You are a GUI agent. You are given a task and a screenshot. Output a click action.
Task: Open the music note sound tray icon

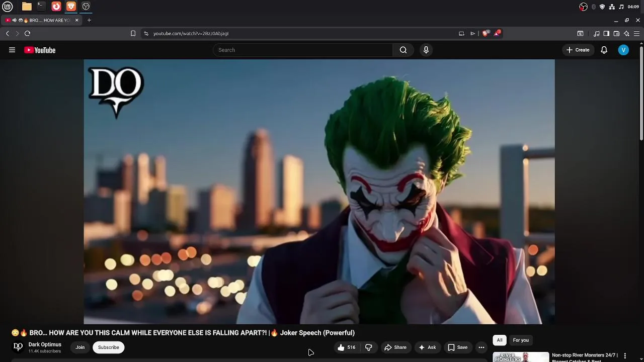[621, 7]
